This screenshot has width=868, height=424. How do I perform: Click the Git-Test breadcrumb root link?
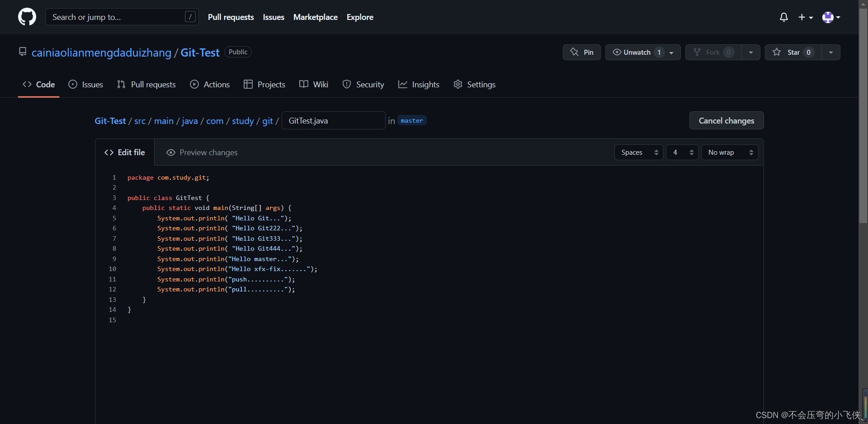tap(110, 121)
